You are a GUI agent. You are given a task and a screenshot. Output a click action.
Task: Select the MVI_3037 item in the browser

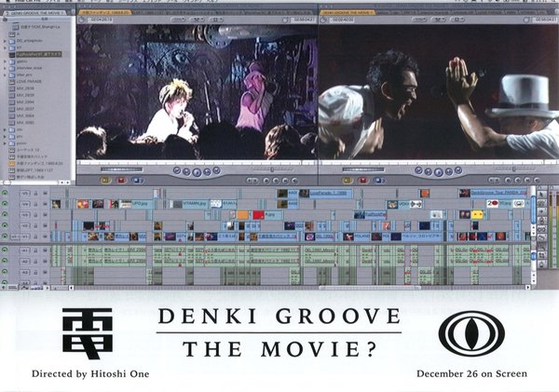(21, 109)
